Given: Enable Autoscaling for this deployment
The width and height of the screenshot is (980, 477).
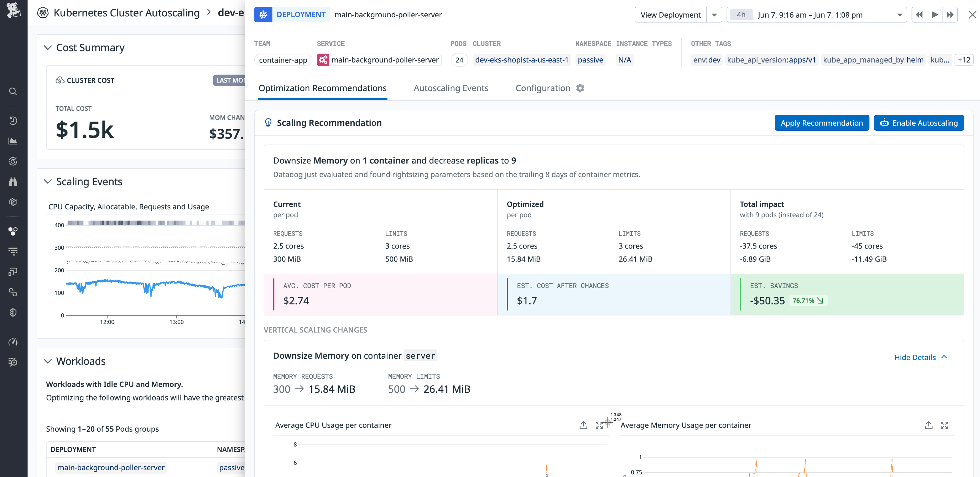Looking at the screenshot, I should tap(919, 123).
